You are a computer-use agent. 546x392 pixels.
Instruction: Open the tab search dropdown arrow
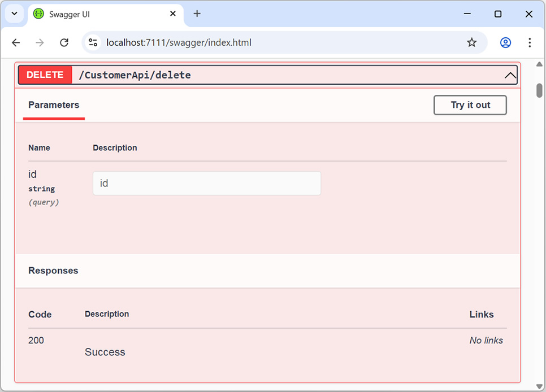14,14
